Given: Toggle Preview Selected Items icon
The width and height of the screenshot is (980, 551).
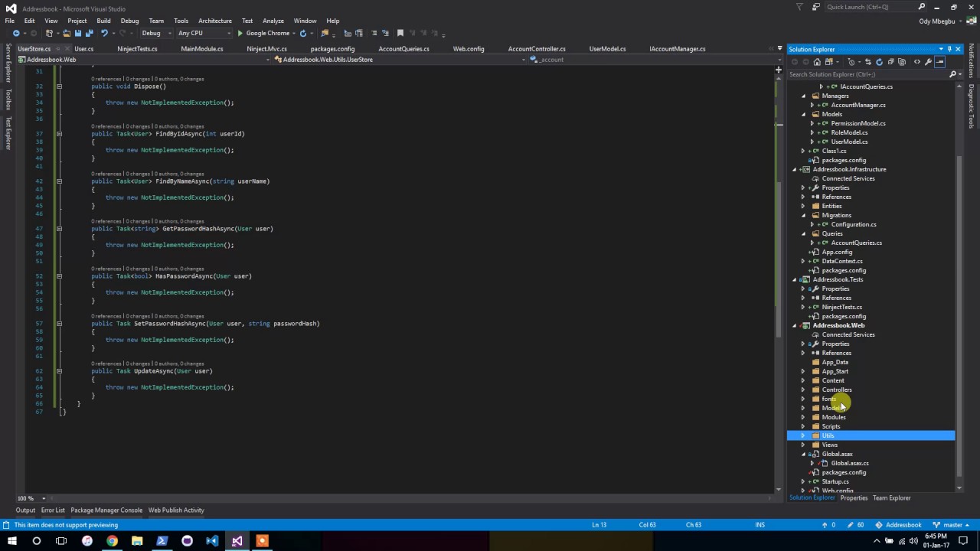Looking at the screenshot, I should 939,62.
